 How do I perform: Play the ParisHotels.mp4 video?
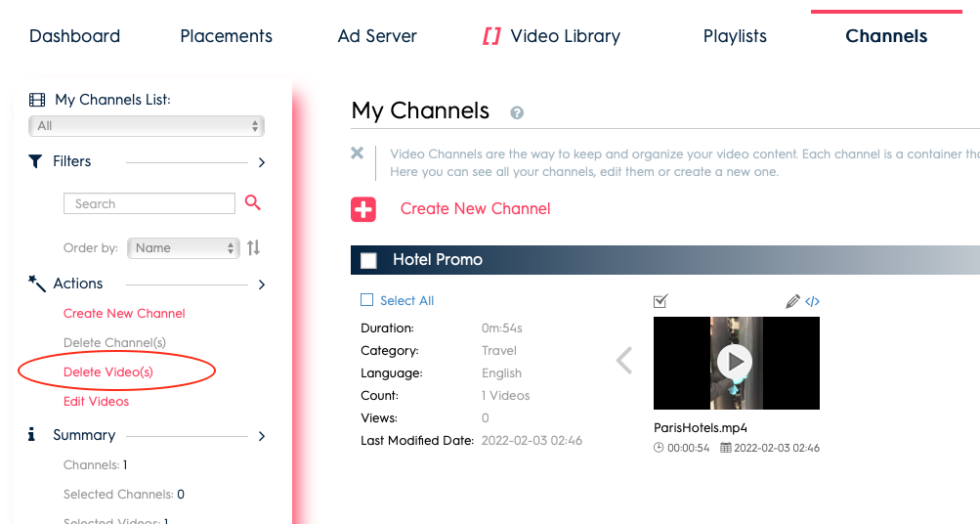pyautogui.click(x=735, y=362)
